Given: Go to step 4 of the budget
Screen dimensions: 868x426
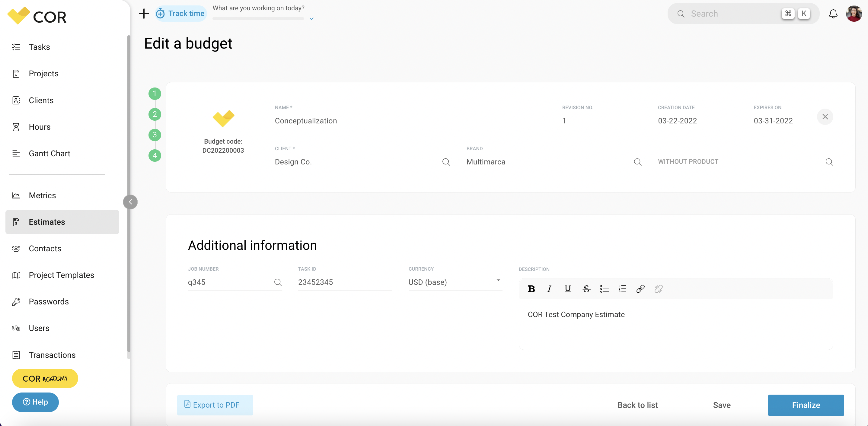Looking at the screenshot, I should point(155,155).
